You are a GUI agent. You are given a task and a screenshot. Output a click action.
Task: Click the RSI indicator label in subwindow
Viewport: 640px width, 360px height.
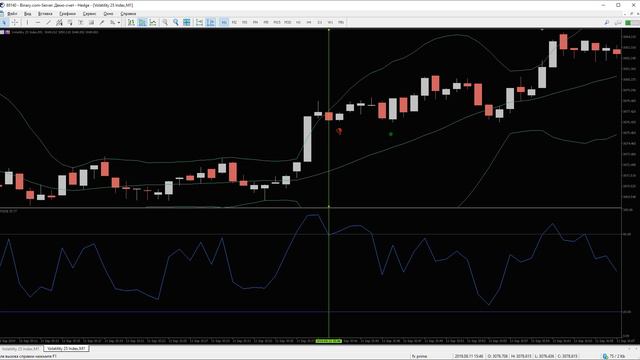pos(9,211)
